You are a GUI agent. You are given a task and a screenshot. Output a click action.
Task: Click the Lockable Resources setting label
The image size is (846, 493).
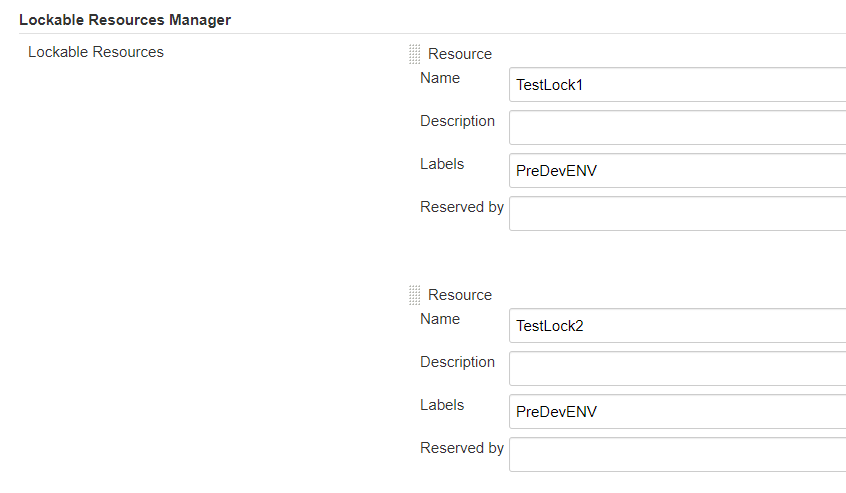[x=96, y=52]
